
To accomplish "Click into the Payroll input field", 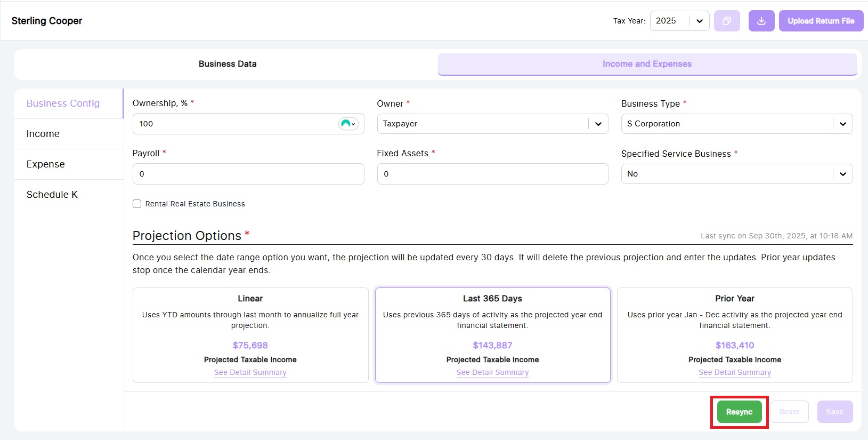I will pyautogui.click(x=248, y=174).
